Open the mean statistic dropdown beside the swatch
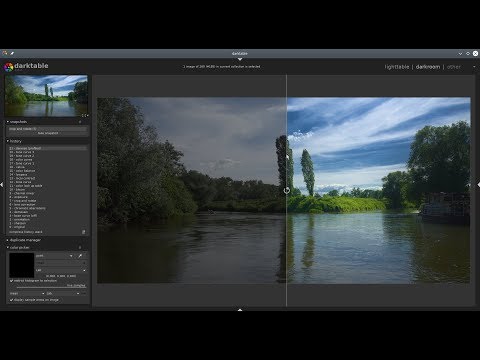The height and width of the screenshot is (360, 480). click(61, 263)
